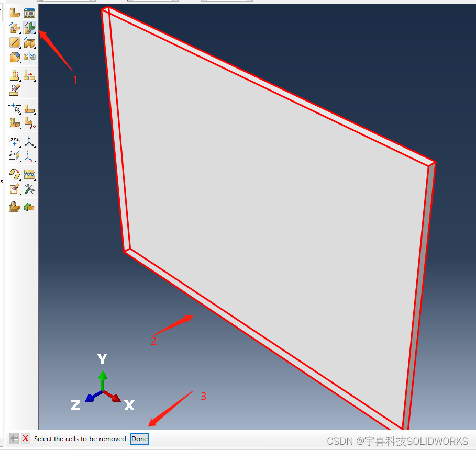Screen dimensions: 476x451
Task: Select the Partition Edge cursor tool
Action: click(x=14, y=108)
